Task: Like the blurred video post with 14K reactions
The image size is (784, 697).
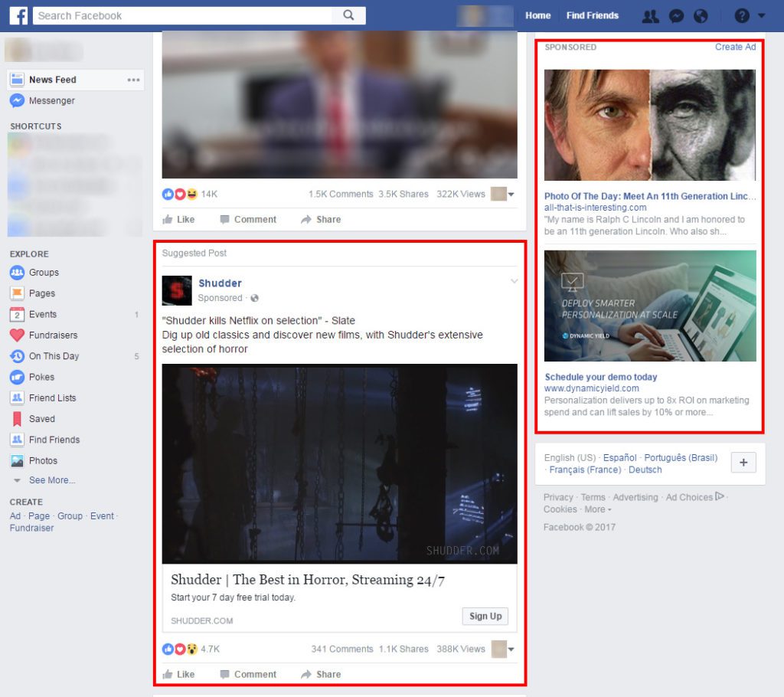Action: (178, 219)
